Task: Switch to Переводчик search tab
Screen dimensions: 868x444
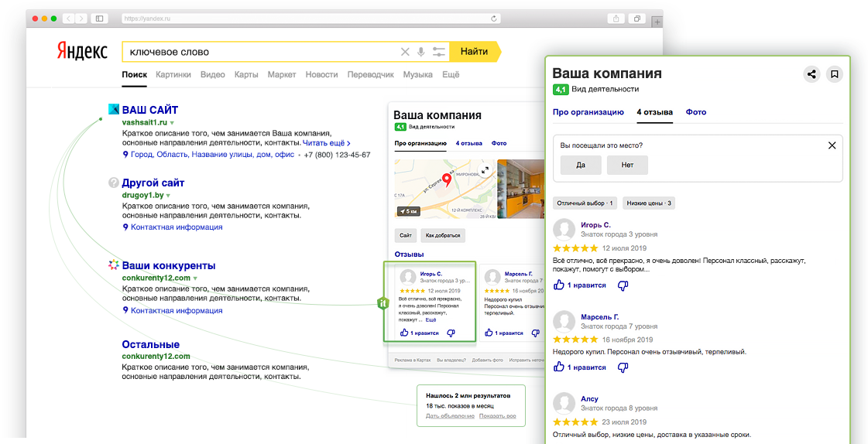Action: [x=370, y=75]
